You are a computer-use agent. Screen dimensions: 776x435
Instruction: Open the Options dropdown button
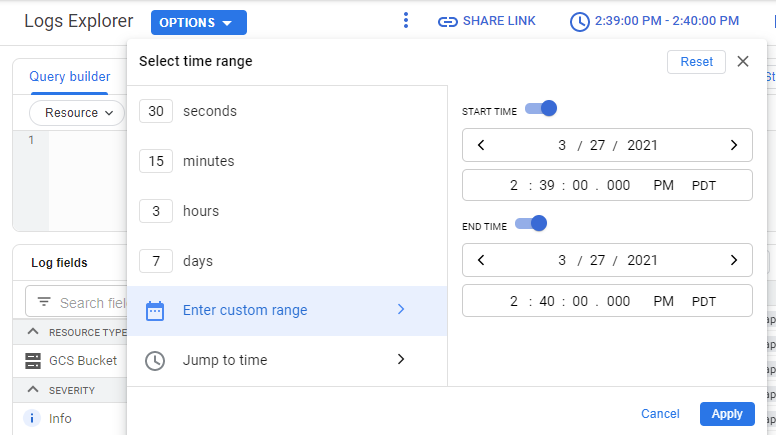(x=199, y=23)
